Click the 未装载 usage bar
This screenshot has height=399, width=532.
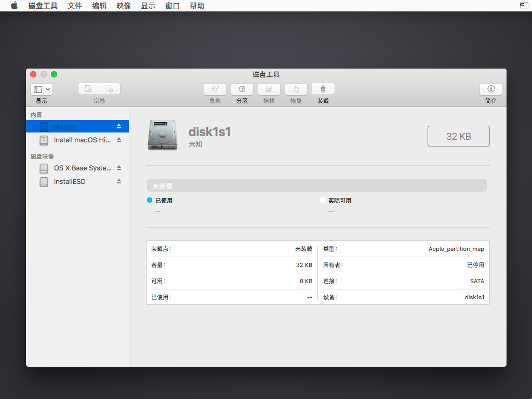tap(317, 185)
